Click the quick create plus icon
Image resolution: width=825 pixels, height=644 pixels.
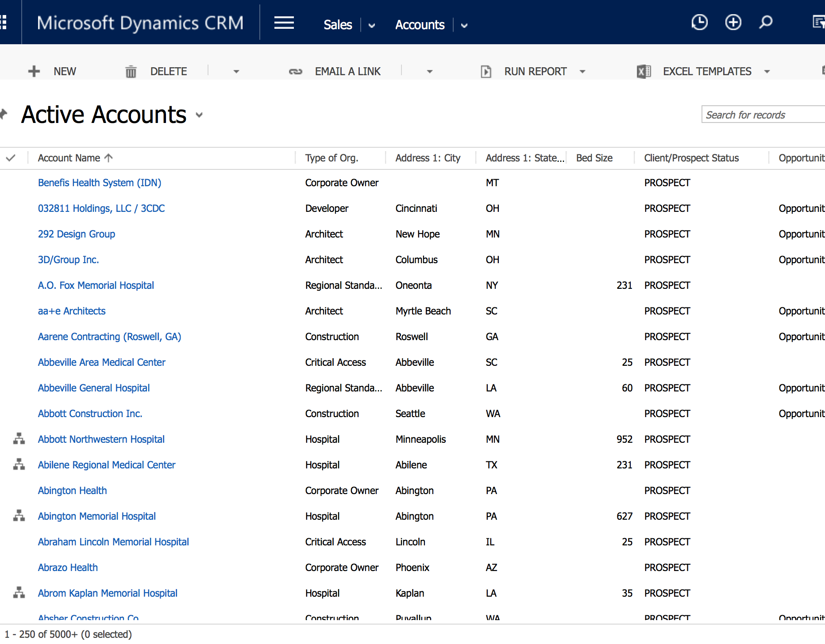[x=733, y=22]
